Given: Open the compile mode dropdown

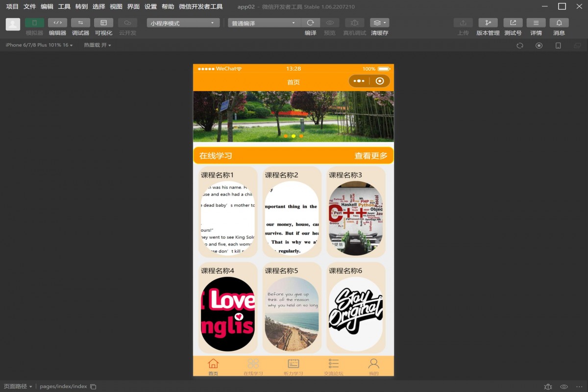Looking at the screenshot, I should coord(264,23).
